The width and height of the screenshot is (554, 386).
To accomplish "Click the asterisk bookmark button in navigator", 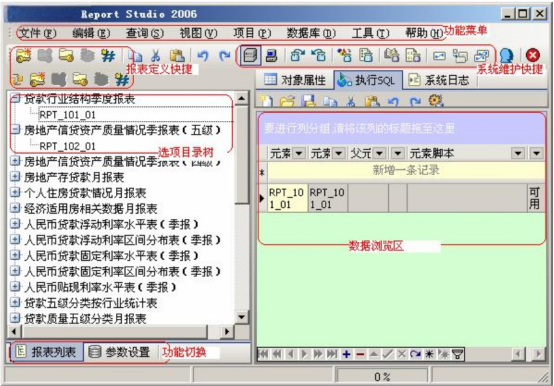I will point(429,354).
